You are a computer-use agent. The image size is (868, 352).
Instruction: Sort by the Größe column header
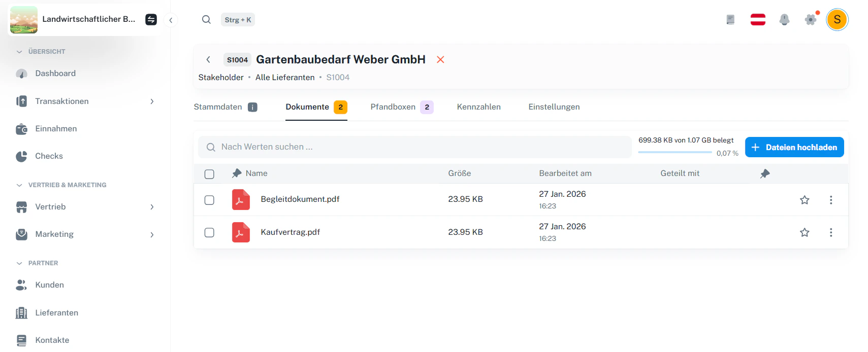pyautogui.click(x=460, y=173)
